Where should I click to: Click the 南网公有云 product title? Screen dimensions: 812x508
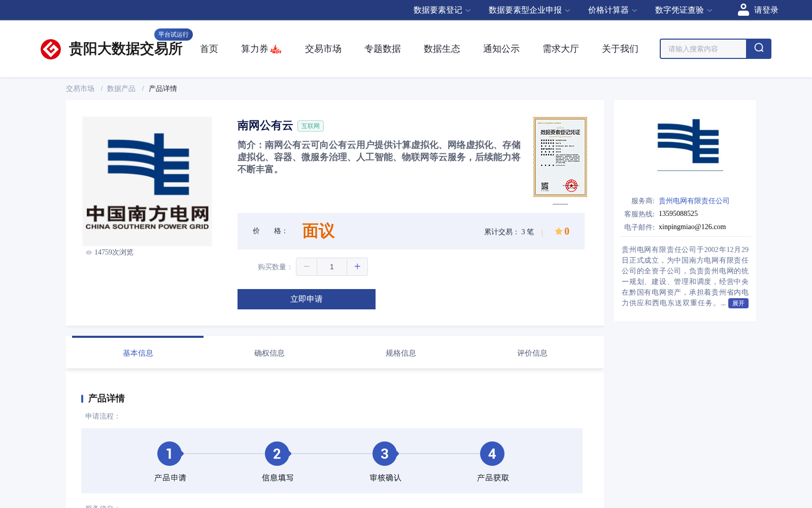coord(265,125)
